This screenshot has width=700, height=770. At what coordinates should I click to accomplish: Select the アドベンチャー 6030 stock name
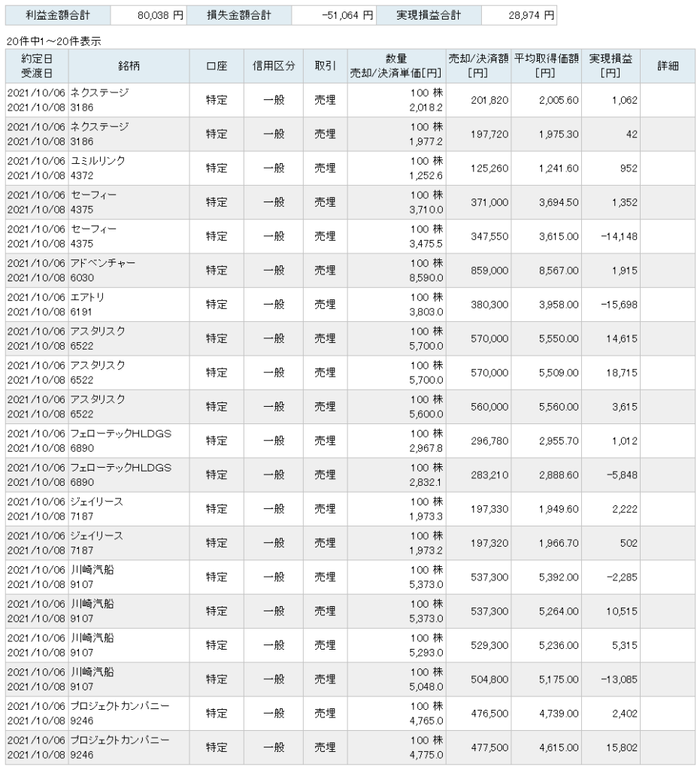click(102, 270)
